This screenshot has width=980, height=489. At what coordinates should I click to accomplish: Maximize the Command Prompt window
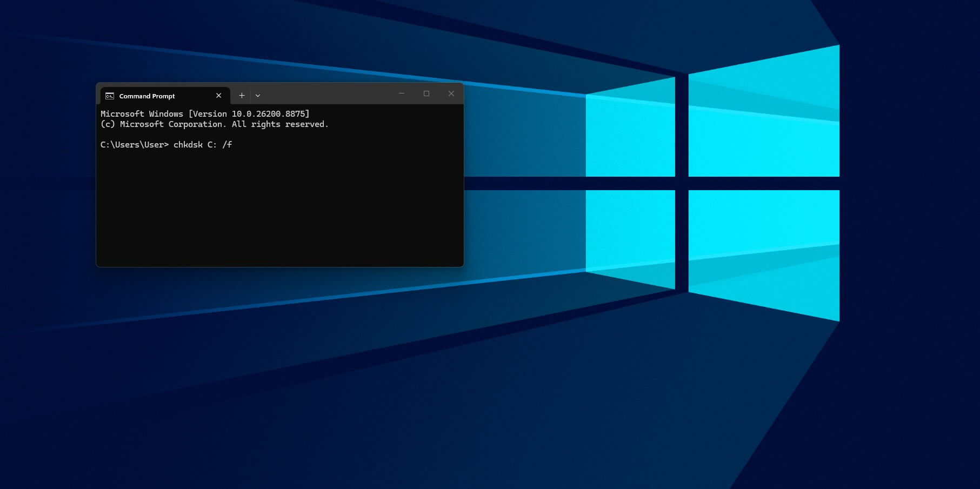click(426, 93)
